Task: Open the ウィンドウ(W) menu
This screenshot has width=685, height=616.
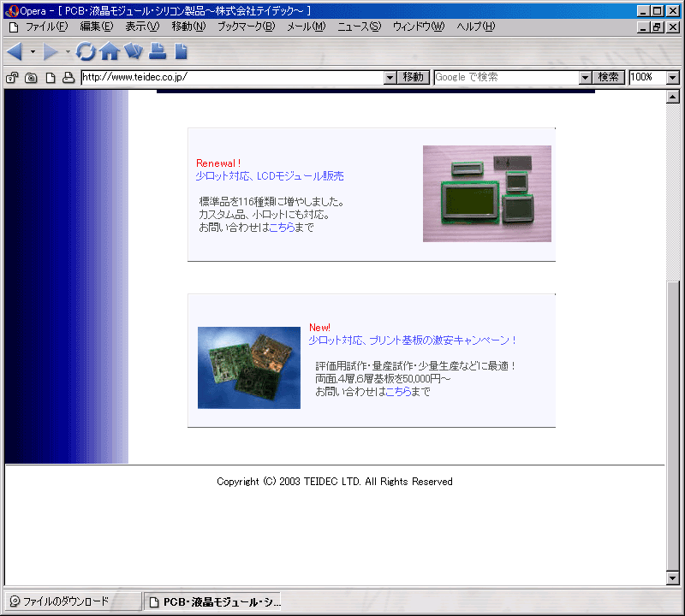Action: coord(419,27)
